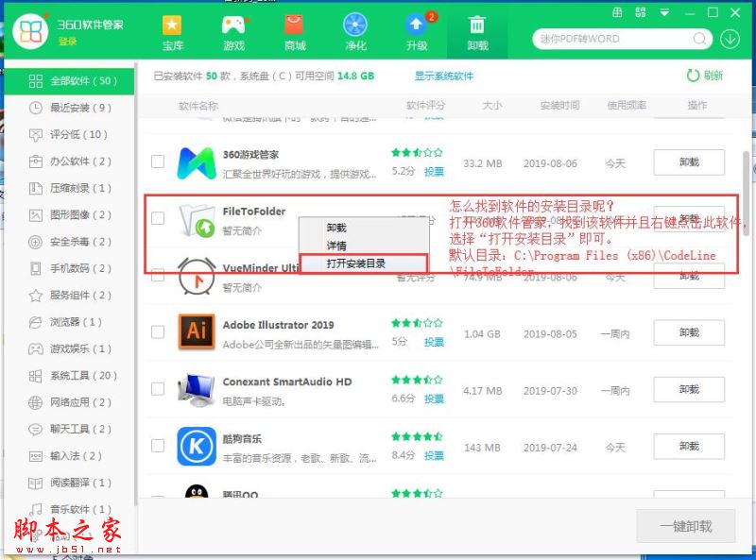Choose 卸载 in the context menu
The height and width of the screenshot is (560, 756).
coord(365,228)
